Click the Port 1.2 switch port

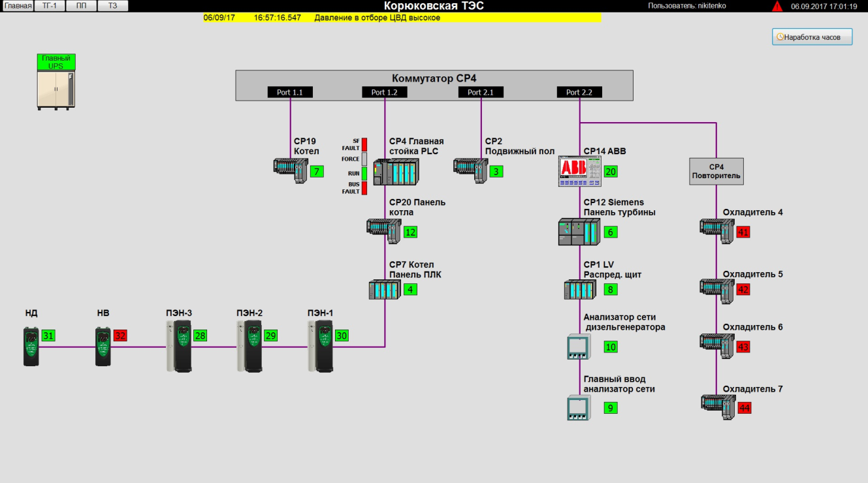[x=384, y=92]
